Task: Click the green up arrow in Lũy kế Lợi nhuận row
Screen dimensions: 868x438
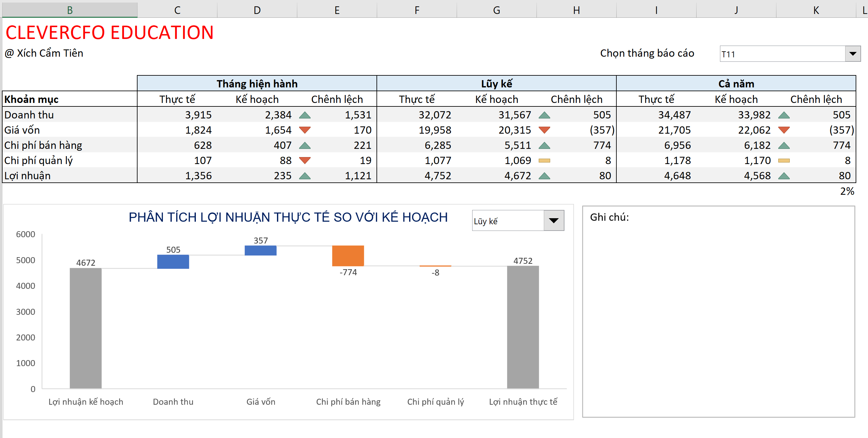Action: pyautogui.click(x=545, y=175)
